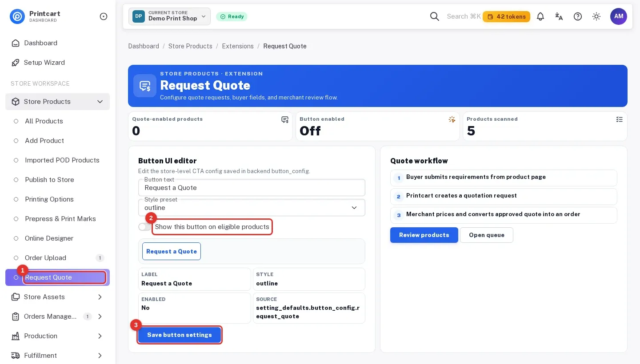Open the notifications bell
Image resolution: width=640 pixels, height=364 pixels.
point(540,16)
